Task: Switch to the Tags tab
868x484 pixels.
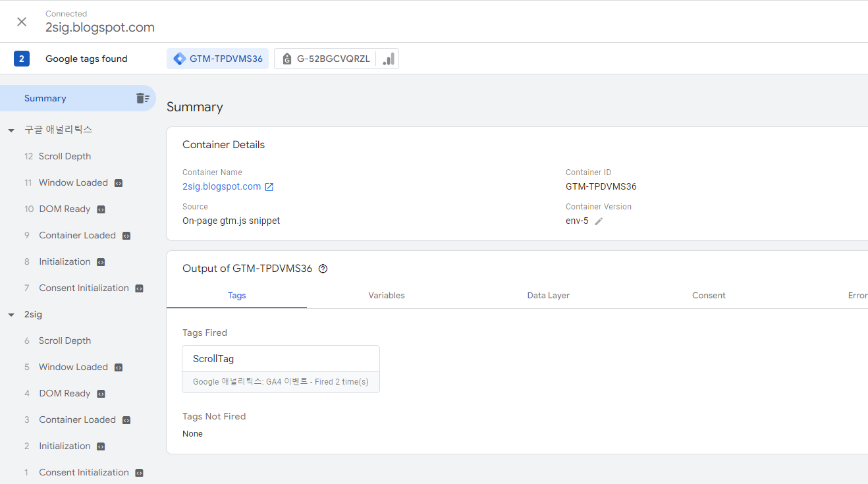Action: click(236, 296)
